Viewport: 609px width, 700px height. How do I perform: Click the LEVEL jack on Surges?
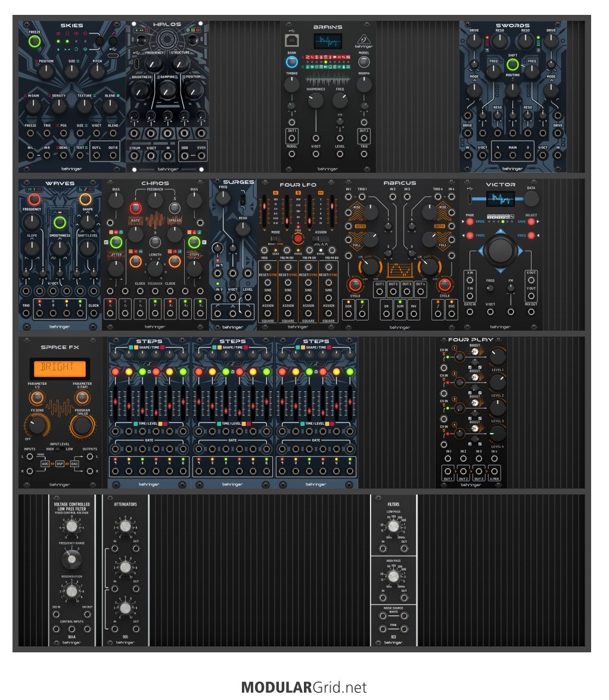click(x=248, y=298)
